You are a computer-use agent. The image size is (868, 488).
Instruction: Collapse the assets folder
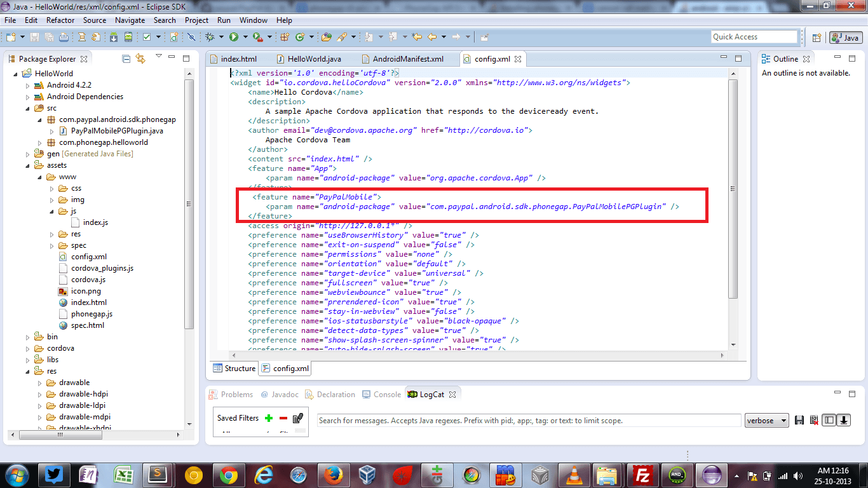pos(27,165)
